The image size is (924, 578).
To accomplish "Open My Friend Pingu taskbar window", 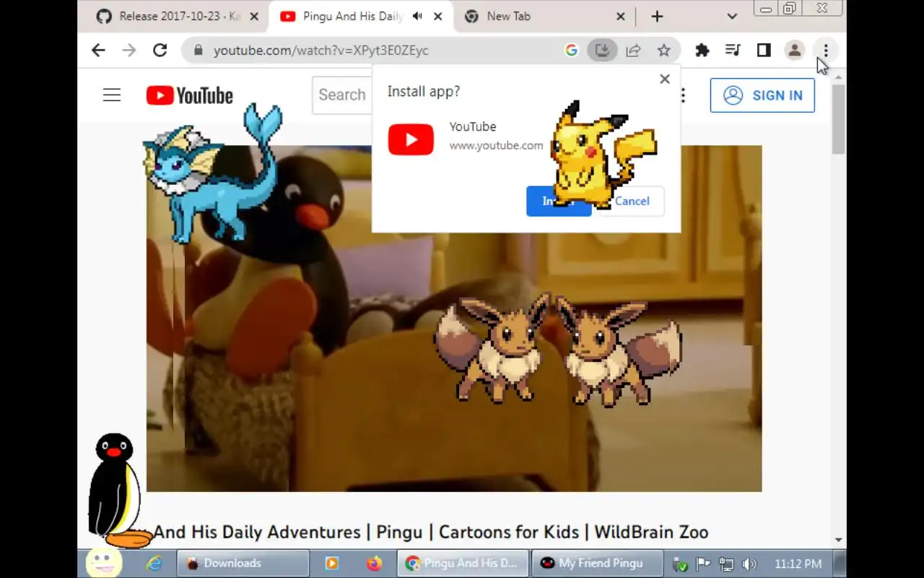I will [598, 563].
